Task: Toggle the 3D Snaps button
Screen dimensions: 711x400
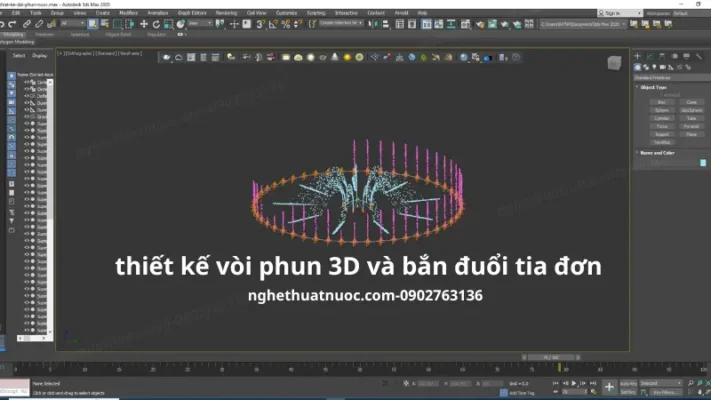Action: [x=260, y=24]
